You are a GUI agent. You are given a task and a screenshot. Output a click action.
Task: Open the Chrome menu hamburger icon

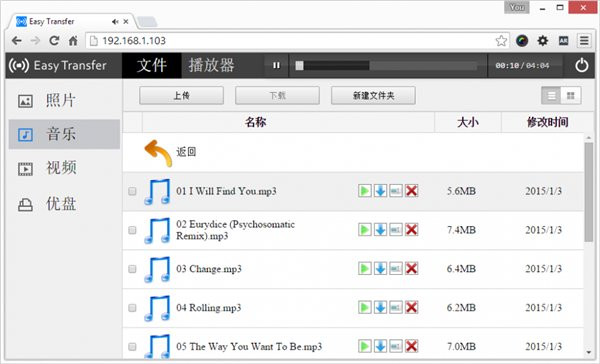[584, 41]
